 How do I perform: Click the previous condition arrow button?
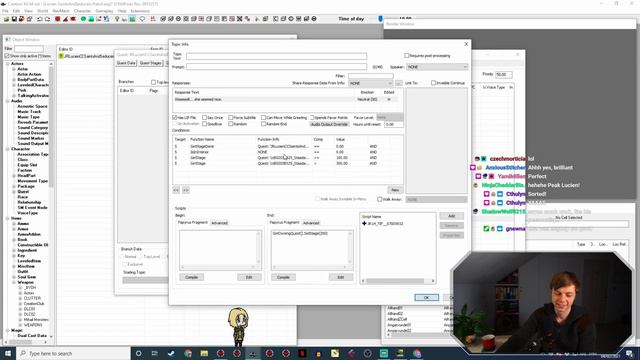pyautogui.click(x=176, y=190)
